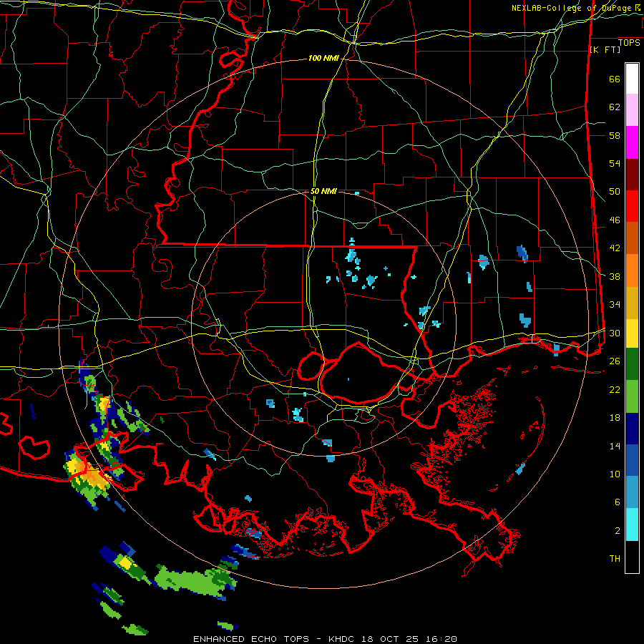Click the 62 scale label

click(x=615, y=107)
